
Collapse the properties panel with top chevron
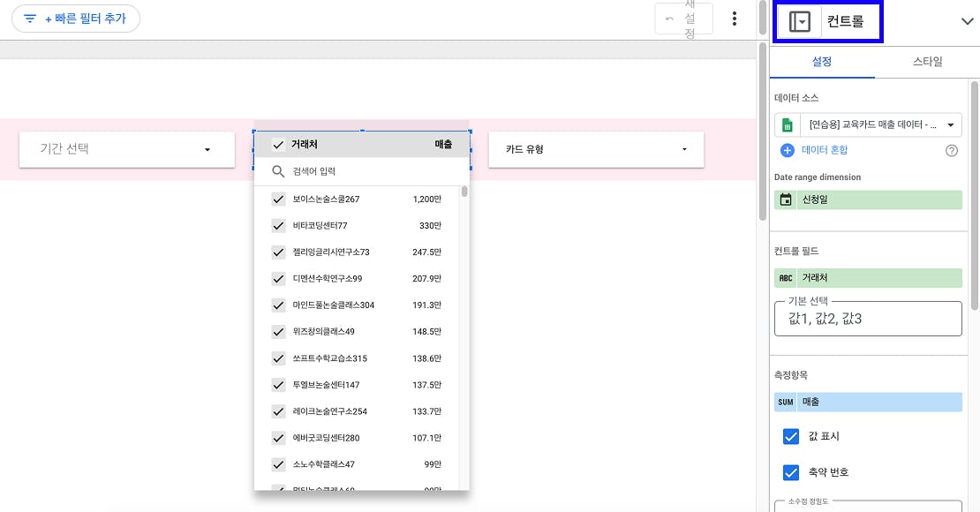tap(967, 21)
